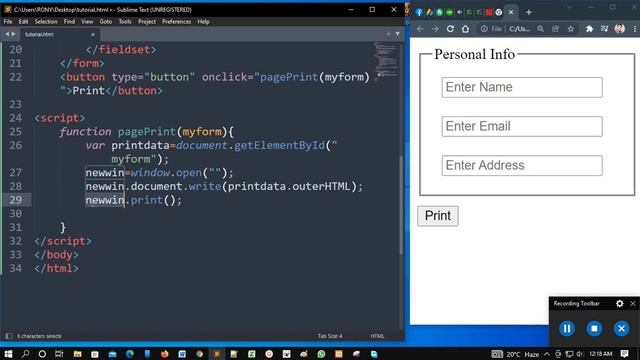
Task: Go forward in the browser
Action: point(435,29)
